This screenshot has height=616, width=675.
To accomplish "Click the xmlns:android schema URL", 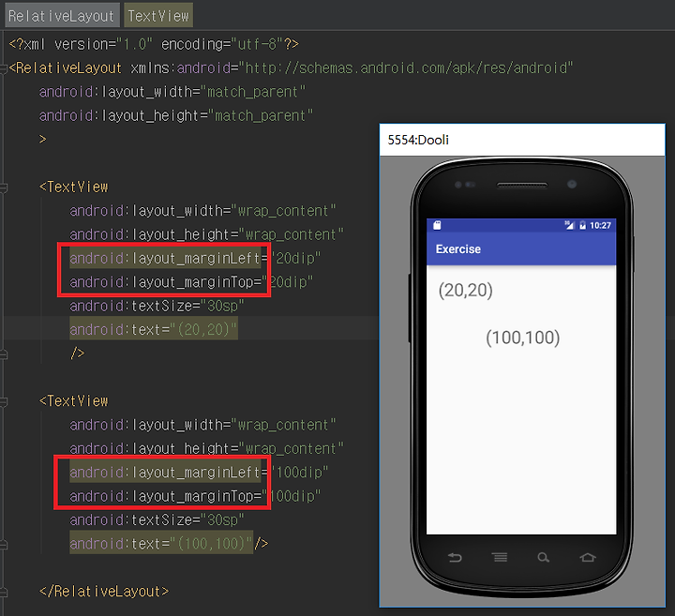I will click(406, 68).
